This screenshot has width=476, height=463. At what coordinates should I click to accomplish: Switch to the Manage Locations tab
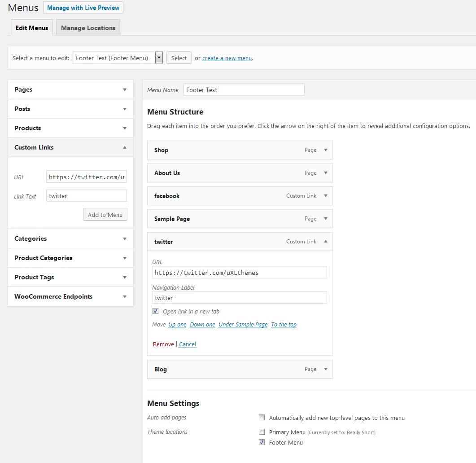(88, 28)
